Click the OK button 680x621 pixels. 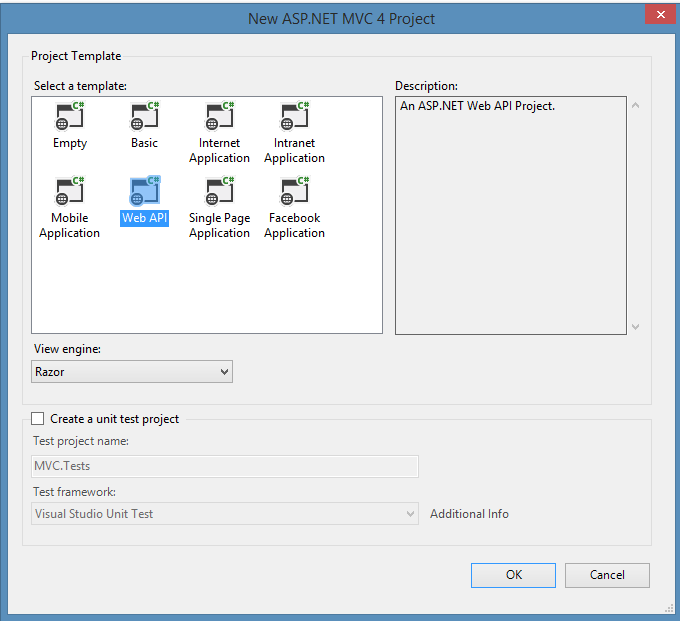coord(513,575)
